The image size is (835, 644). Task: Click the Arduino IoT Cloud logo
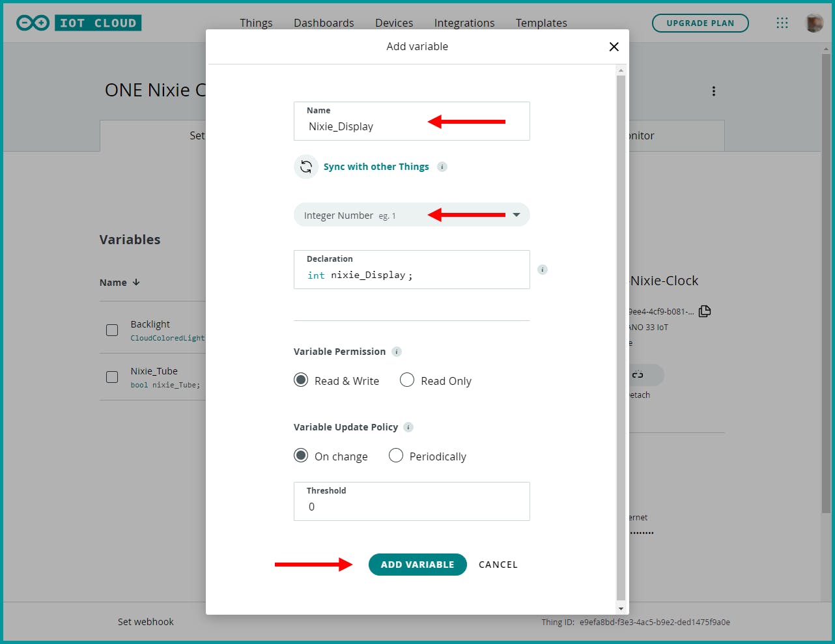click(x=79, y=23)
